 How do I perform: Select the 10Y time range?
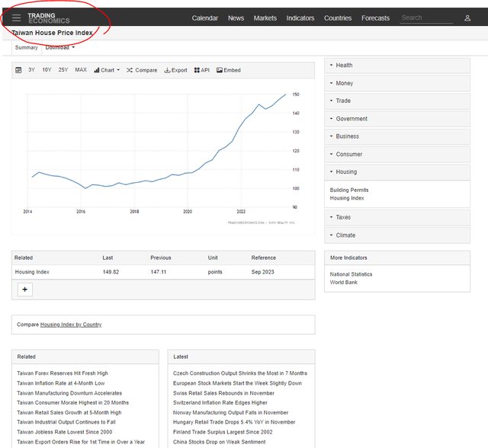[x=47, y=70]
